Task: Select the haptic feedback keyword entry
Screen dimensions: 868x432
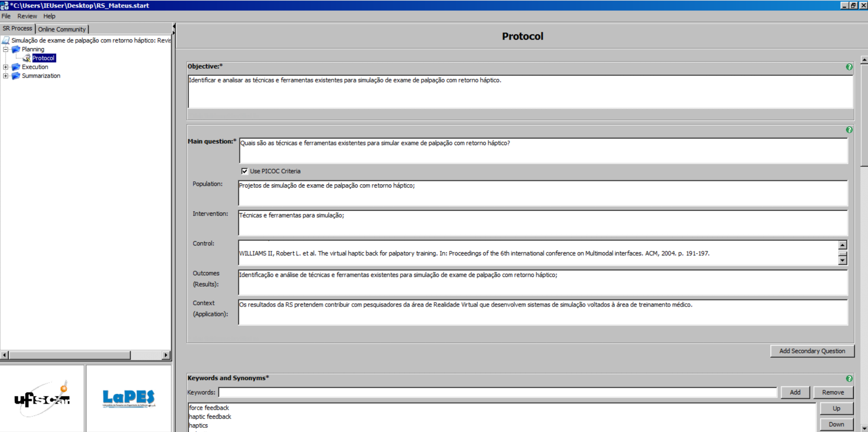Action: coord(210,416)
